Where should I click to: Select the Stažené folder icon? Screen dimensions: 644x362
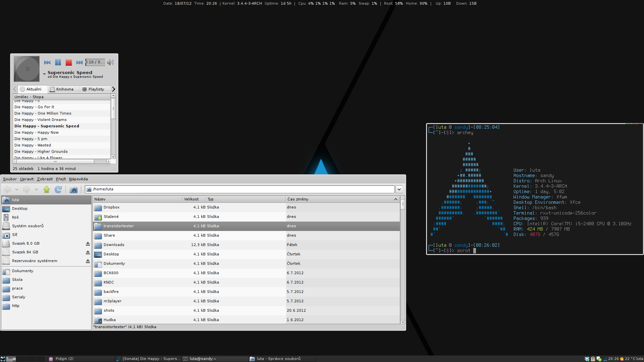pyautogui.click(x=98, y=217)
